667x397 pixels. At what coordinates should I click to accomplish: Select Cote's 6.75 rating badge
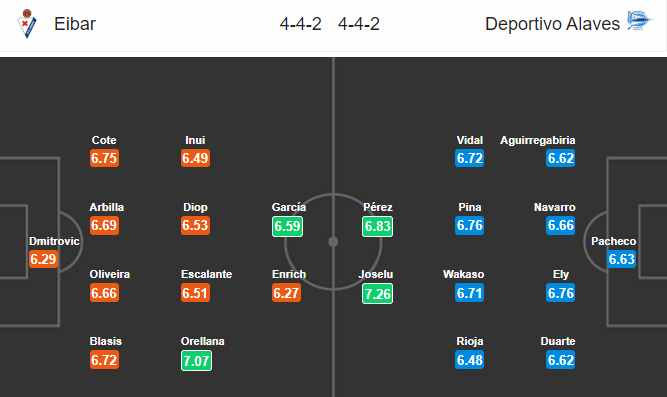tap(104, 158)
